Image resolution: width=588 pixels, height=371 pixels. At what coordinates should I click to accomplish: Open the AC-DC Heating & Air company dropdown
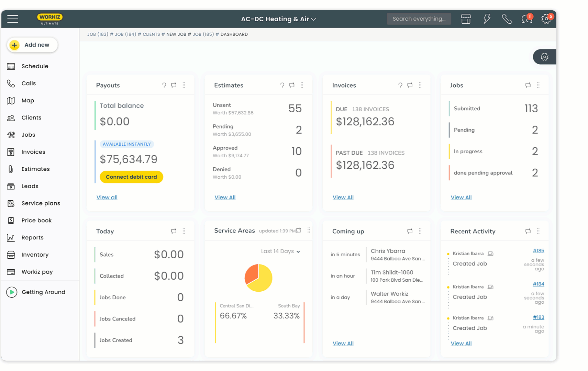click(279, 19)
